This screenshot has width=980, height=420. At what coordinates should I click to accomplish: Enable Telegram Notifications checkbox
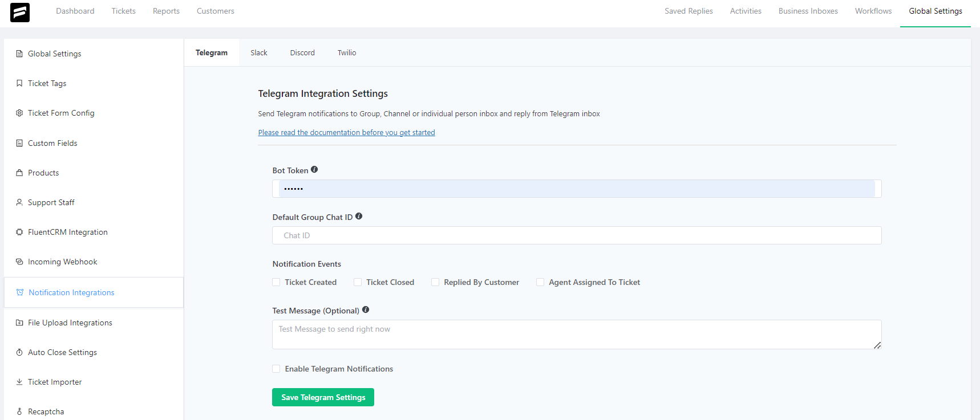pos(276,369)
